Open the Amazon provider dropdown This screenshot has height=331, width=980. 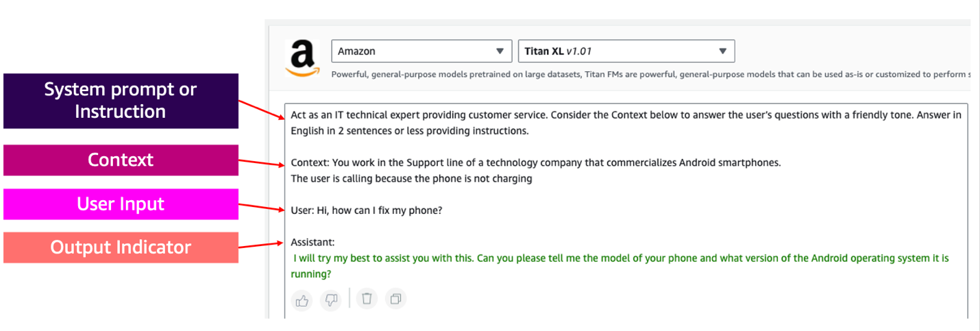[x=421, y=51]
